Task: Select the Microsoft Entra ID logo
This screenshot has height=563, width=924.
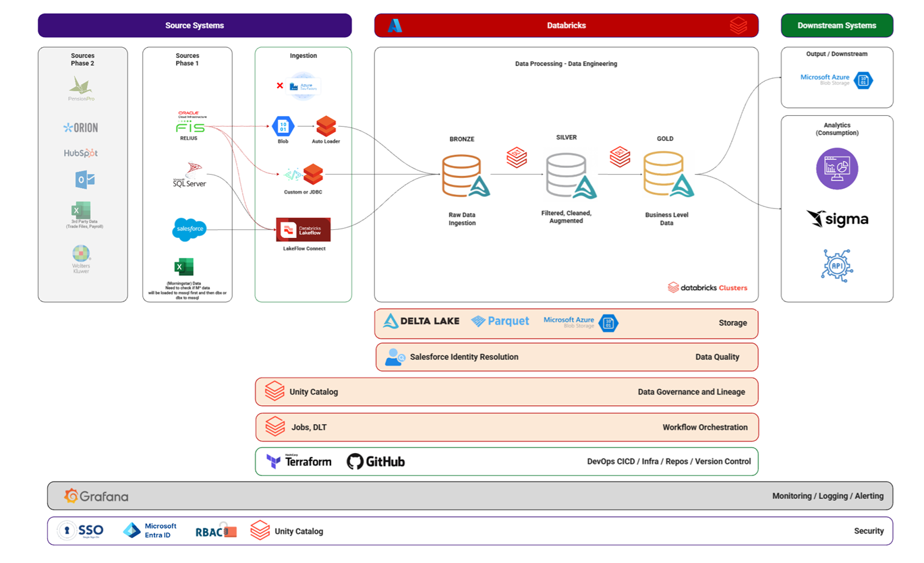Action: 150,531
